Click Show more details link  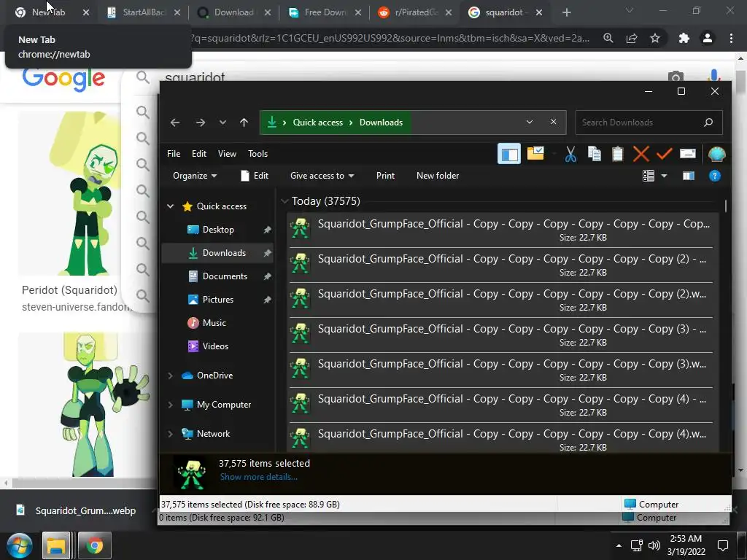pos(259,477)
